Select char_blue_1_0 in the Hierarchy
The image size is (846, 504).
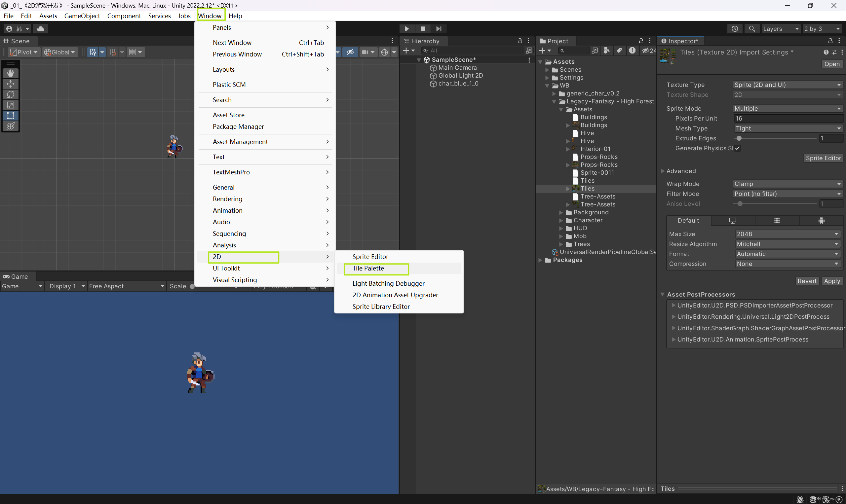click(458, 84)
